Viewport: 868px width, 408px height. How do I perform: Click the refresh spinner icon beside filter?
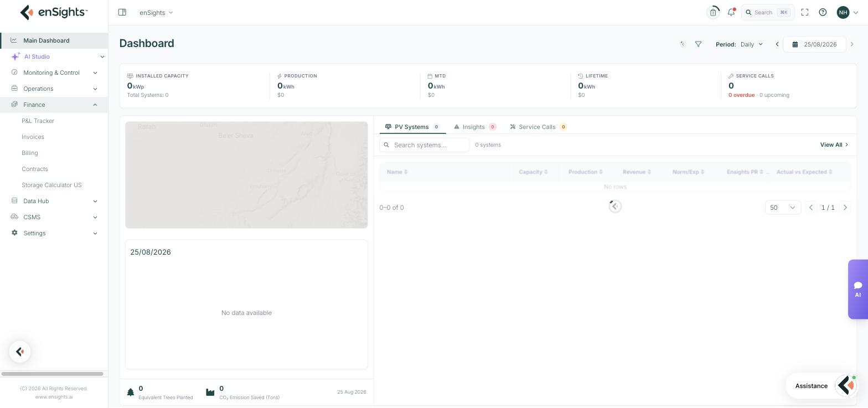[683, 44]
